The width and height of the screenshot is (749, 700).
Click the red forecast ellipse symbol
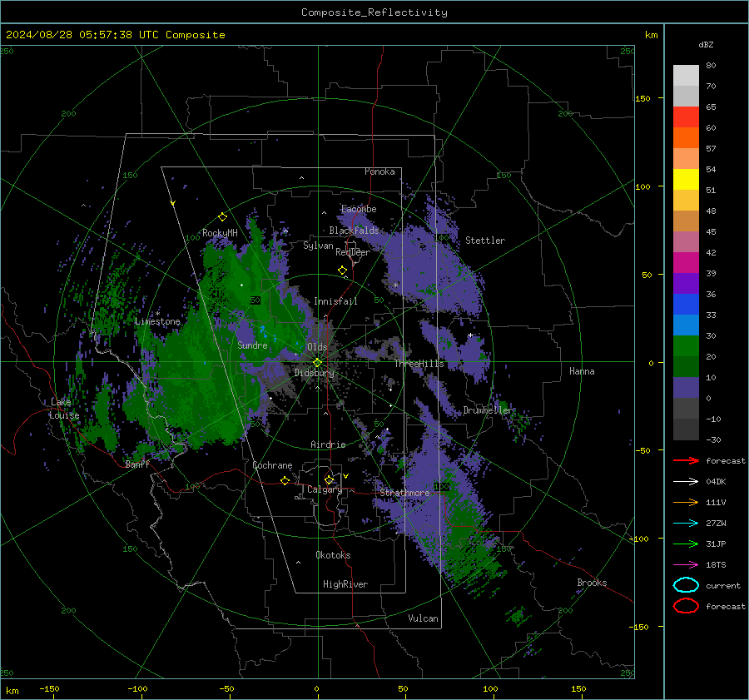pyautogui.click(x=686, y=606)
